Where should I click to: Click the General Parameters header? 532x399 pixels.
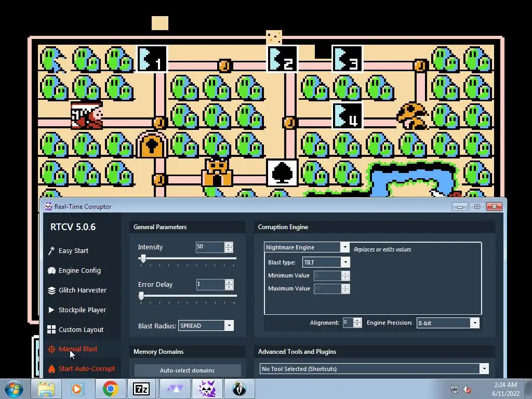click(x=160, y=227)
